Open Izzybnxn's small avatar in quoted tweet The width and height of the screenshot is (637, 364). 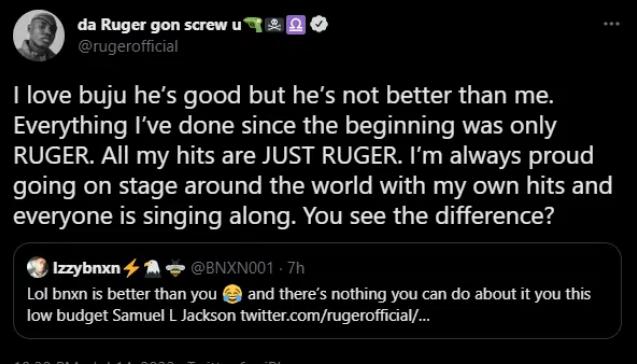tap(38, 268)
